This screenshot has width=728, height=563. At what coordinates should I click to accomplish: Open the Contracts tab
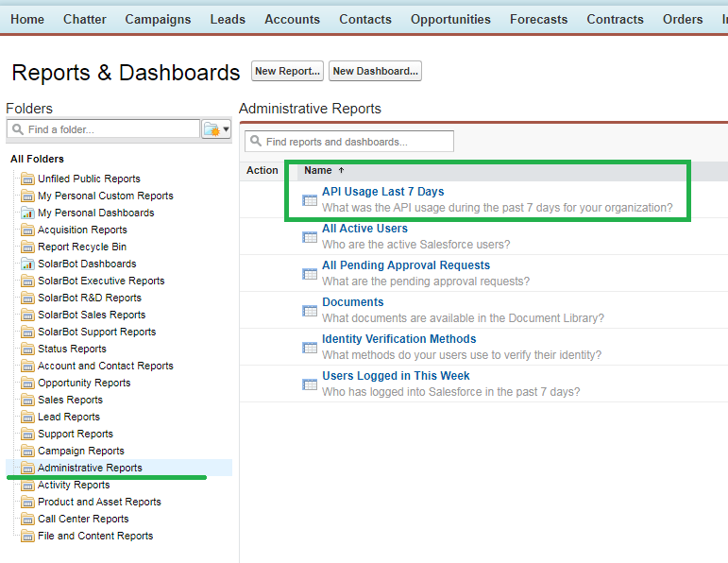tap(616, 19)
